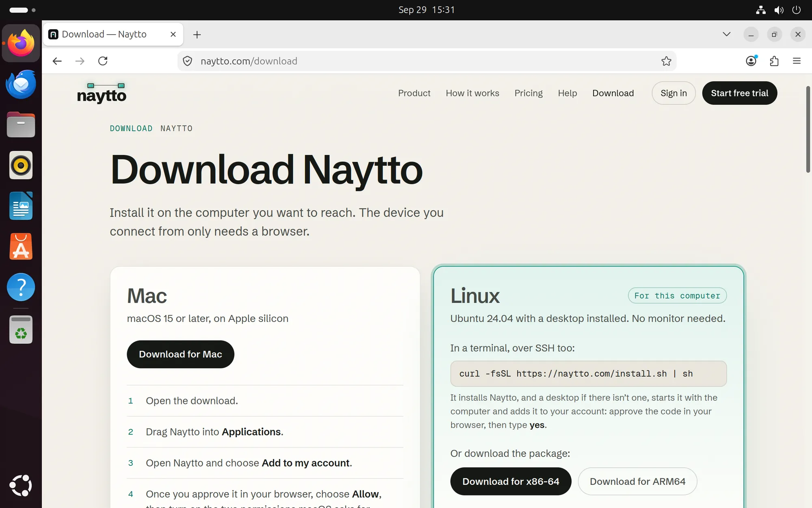Open the Ubuntu App Center icon
This screenshot has width=812, height=508.
21,247
